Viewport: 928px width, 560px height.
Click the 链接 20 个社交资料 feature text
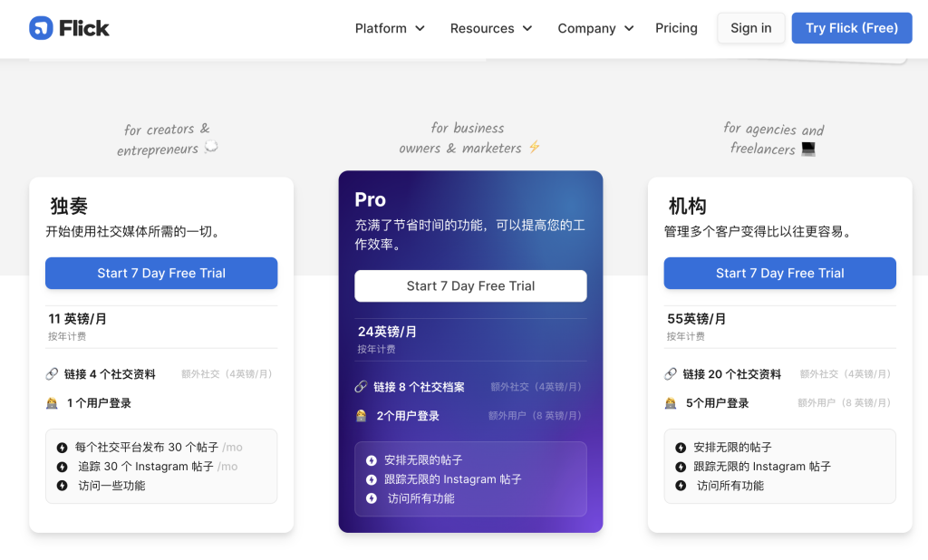tap(732, 374)
